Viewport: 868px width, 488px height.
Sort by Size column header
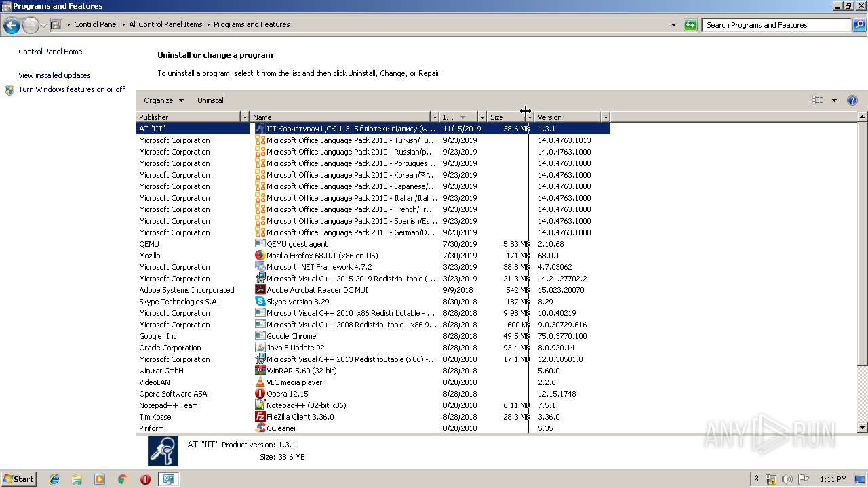505,117
